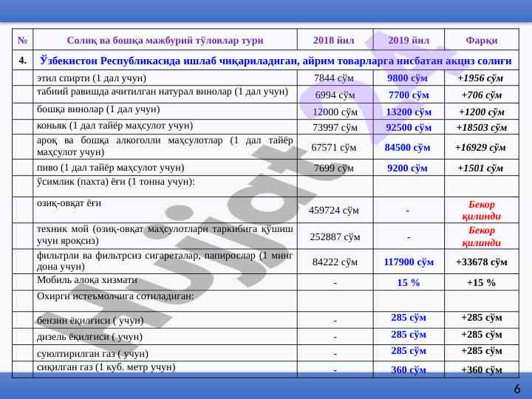Select 'коньяк (1 дал тайёр маҳсулот учун)' label
This screenshot has height=399, width=532.
tap(115, 126)
